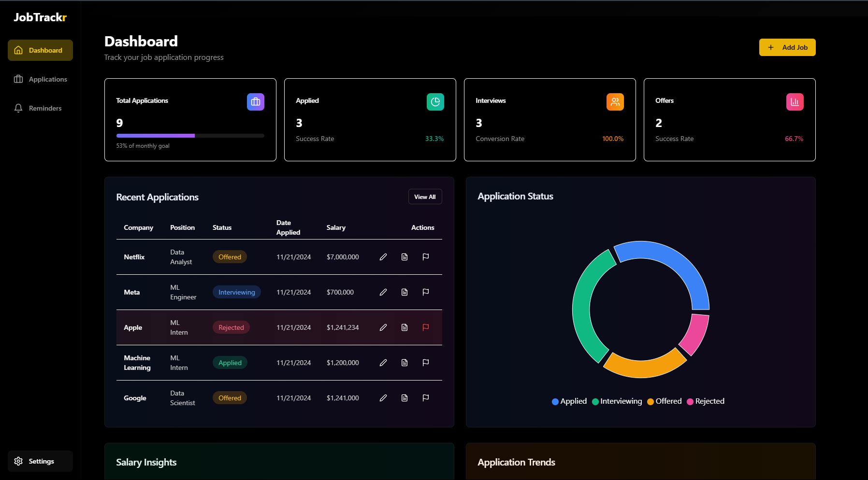This screenshot has width=868, height=480.
Task: Open the Applied status dropdown for Machine Learning
Action: pos(230,363)
